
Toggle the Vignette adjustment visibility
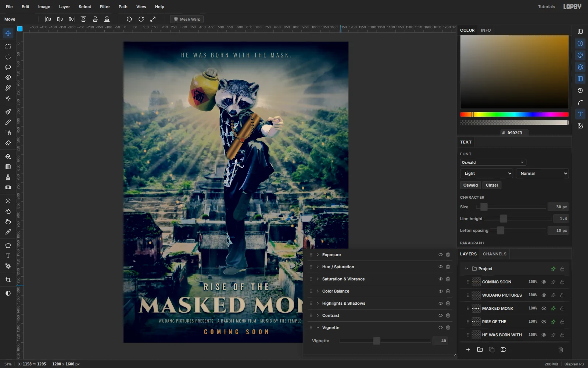[440, 328]
